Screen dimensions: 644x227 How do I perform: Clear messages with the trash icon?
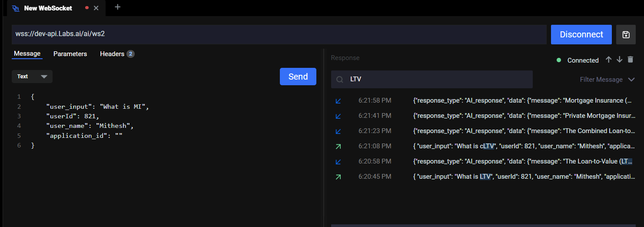631,60
